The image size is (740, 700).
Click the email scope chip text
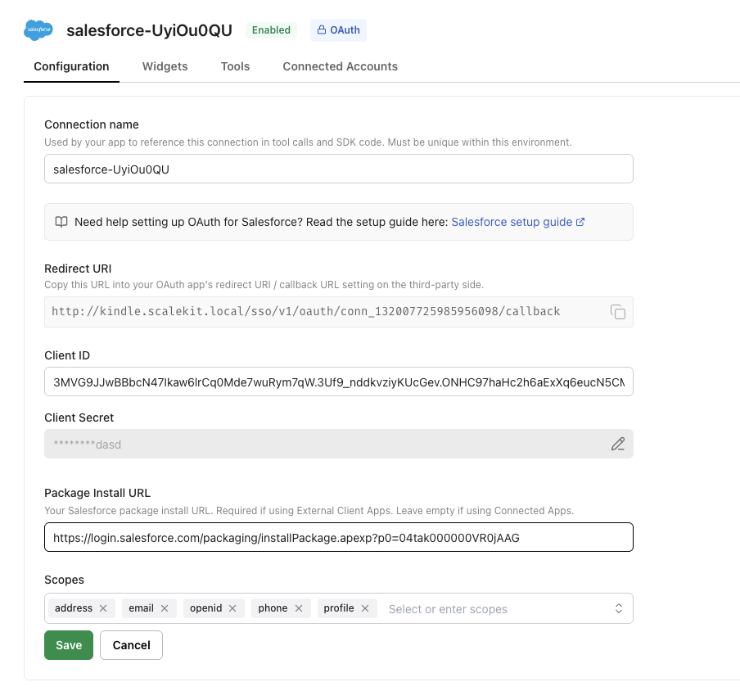(141, 608)
